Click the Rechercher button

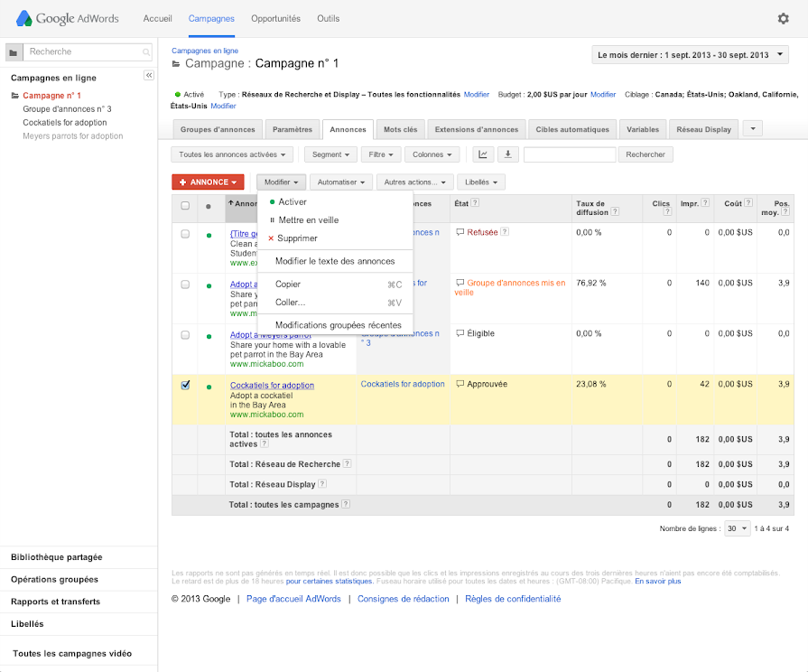645,154
